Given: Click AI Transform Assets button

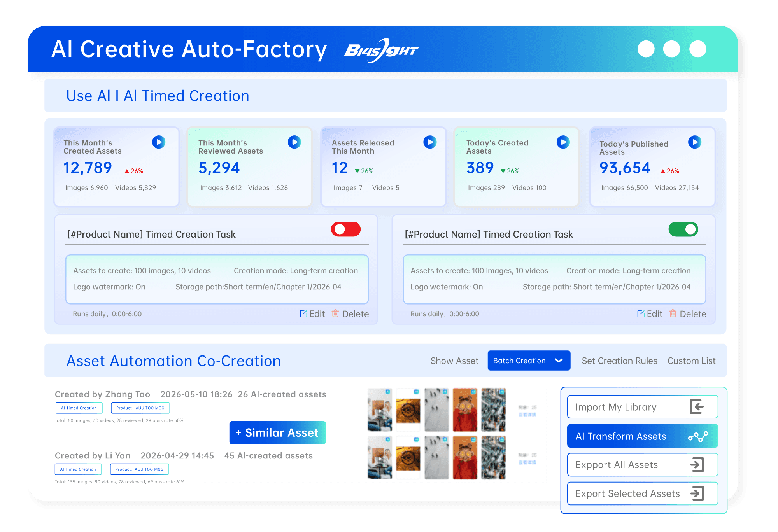Looking at the screenshot, I should click(643, 436).
